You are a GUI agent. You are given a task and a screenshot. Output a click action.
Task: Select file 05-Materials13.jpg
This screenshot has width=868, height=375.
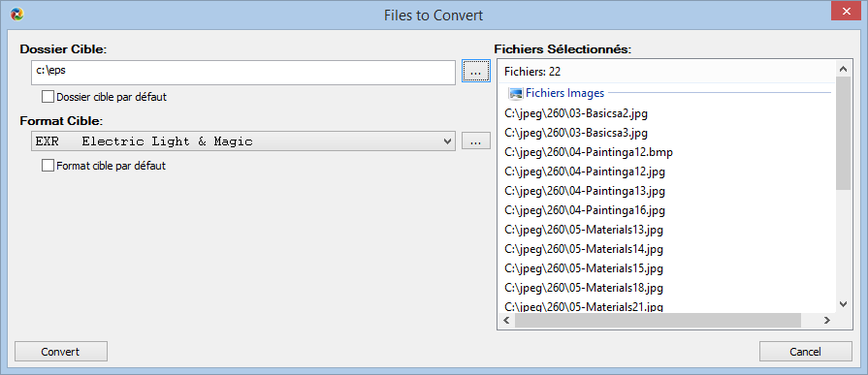pos(584,230)
